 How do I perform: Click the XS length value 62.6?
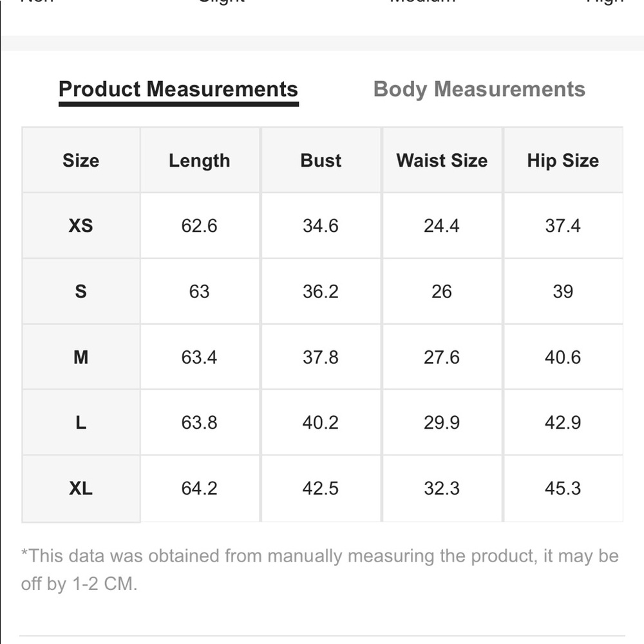pyautogui.click(x=199, y=226)
